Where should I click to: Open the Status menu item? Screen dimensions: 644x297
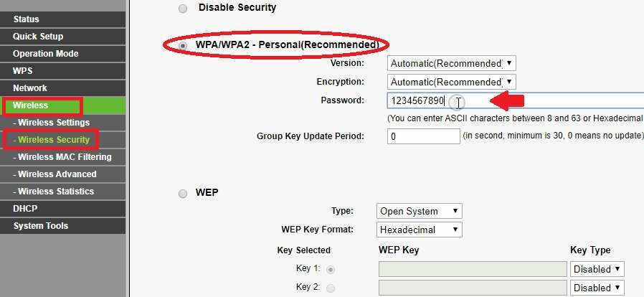tap(27, 19)
